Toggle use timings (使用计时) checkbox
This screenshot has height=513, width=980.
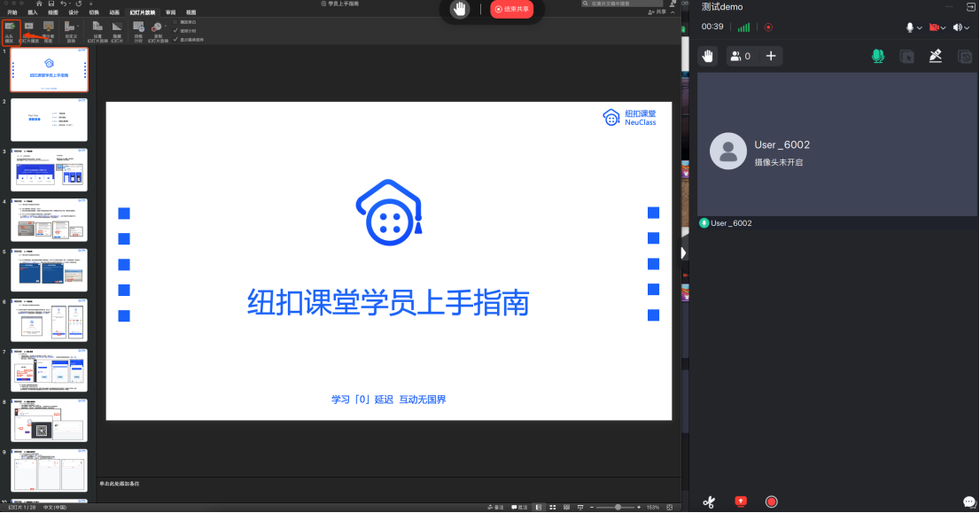click(x=175, y=31)
